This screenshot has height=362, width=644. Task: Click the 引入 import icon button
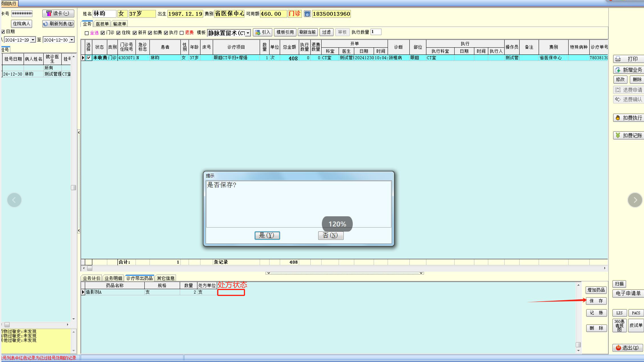pos(263,32)
